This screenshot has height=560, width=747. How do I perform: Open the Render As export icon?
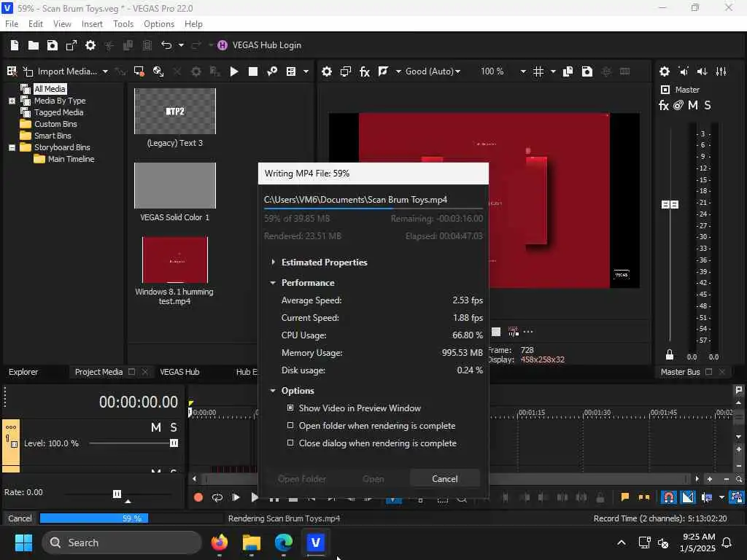click(71, 45)
